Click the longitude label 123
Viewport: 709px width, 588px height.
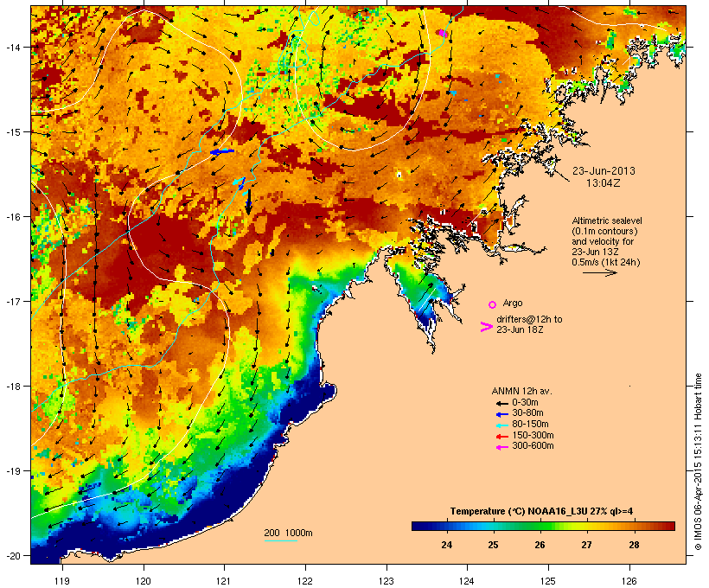[x=386, y=581]
